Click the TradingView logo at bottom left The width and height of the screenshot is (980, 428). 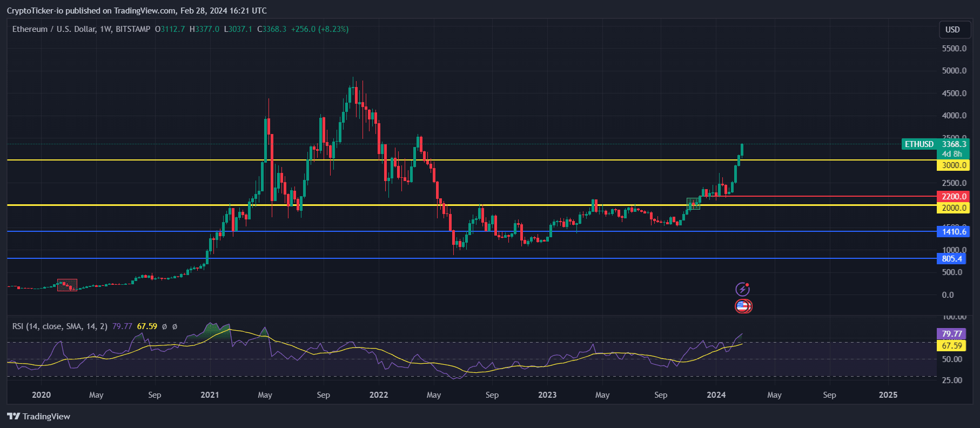click(x=39, y=416)
